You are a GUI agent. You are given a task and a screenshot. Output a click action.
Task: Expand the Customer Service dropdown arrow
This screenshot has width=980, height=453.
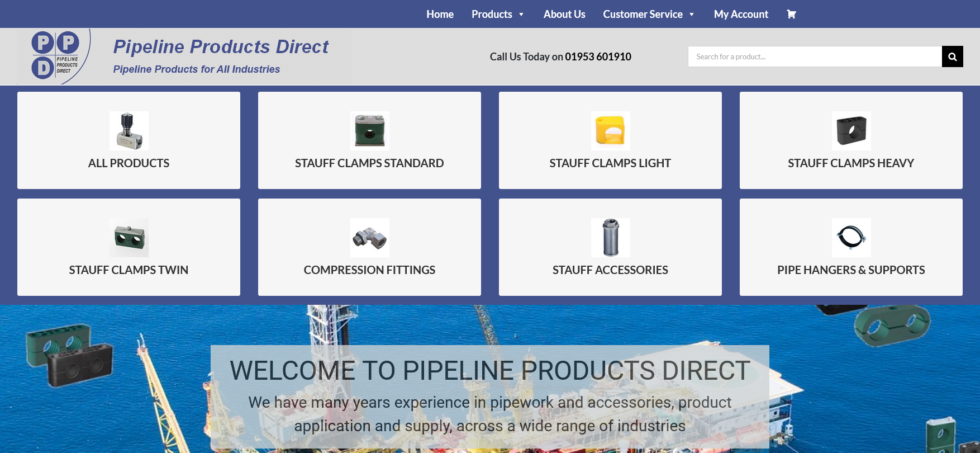692,15
